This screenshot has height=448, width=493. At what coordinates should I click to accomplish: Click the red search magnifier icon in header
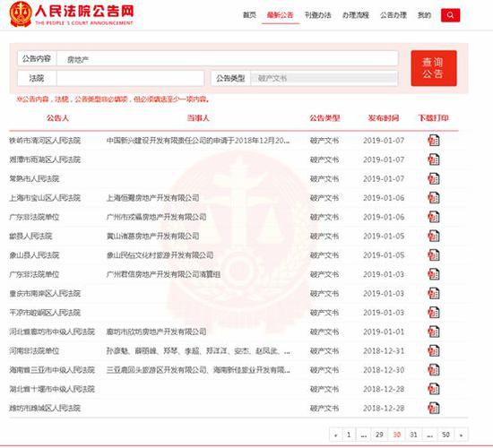point(450,15)
